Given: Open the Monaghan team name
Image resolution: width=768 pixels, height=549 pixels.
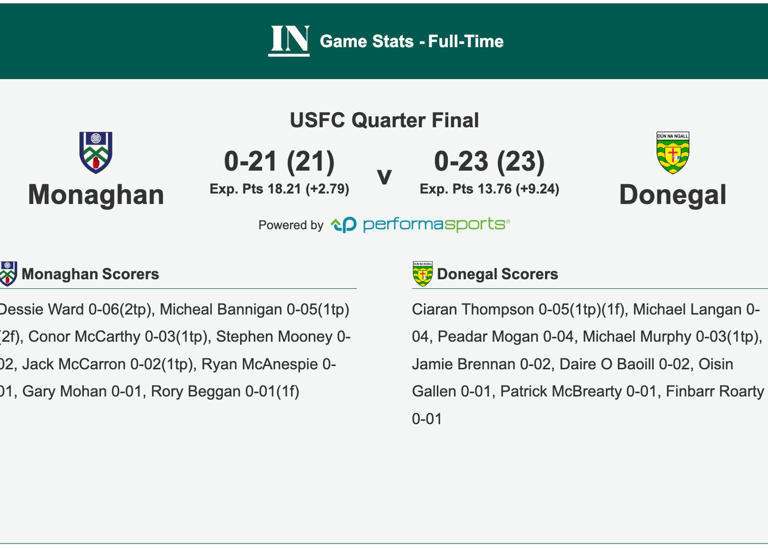Looking at the screenshot, I should tap(96, 195).
